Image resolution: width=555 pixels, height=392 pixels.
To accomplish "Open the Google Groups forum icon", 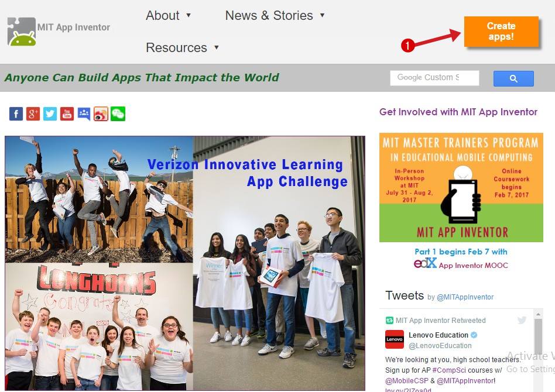I will (x=84, y=114).
